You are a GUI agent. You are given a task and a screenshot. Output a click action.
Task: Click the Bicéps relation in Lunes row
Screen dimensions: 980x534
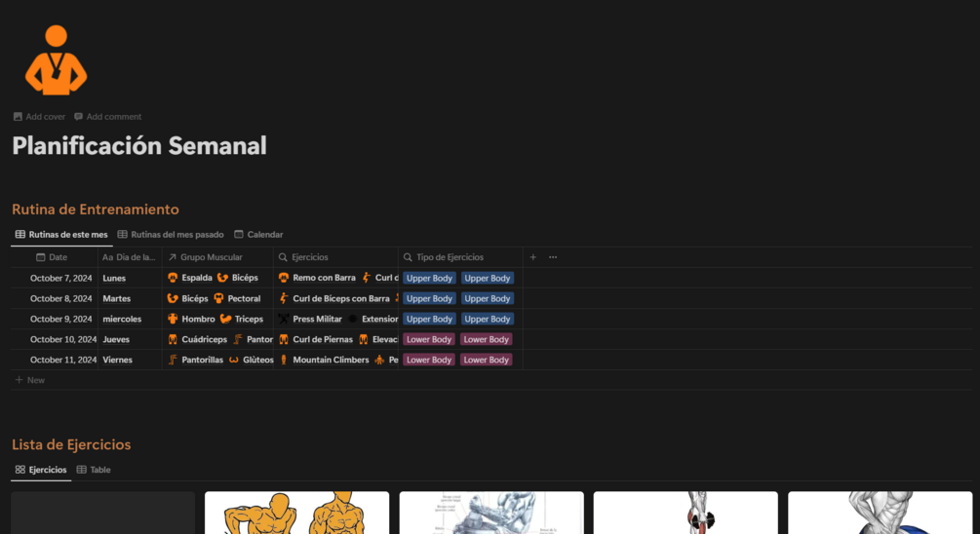(238, 278)
